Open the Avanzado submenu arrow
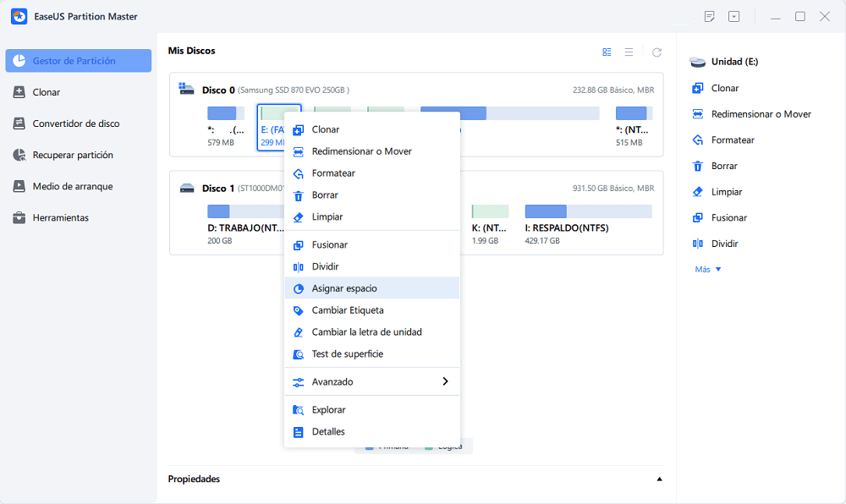 coord(445,381)
